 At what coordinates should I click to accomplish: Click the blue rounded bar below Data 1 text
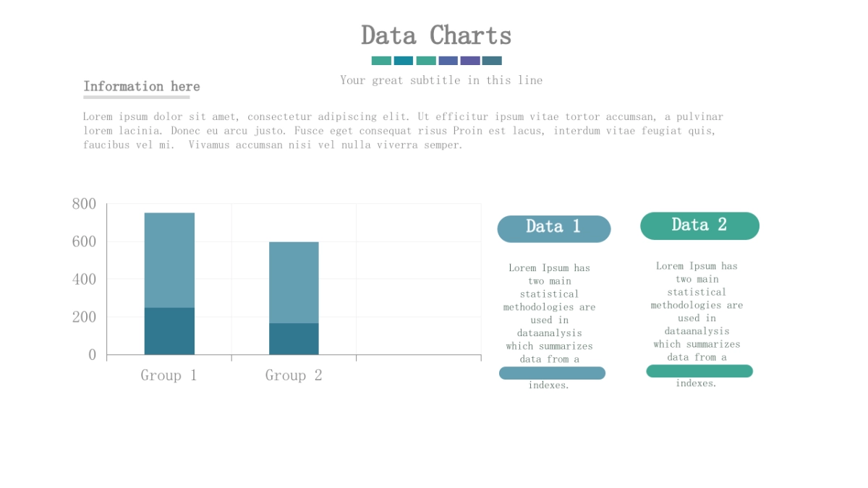[552, 373]
